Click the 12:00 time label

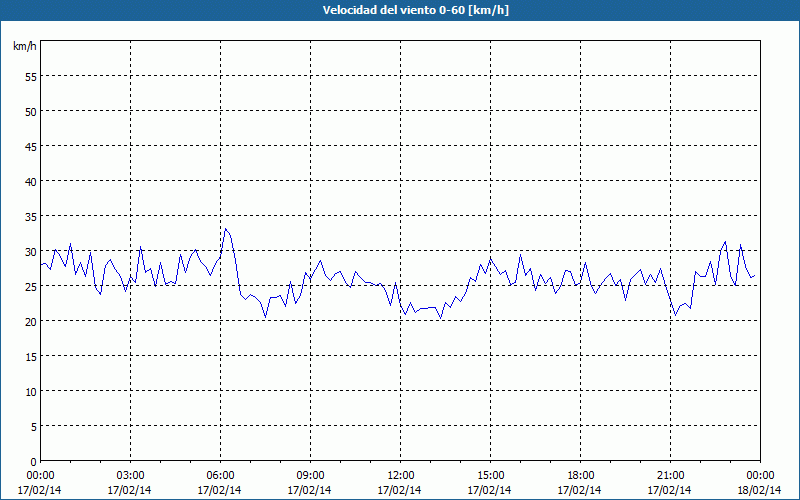point(401,476)
